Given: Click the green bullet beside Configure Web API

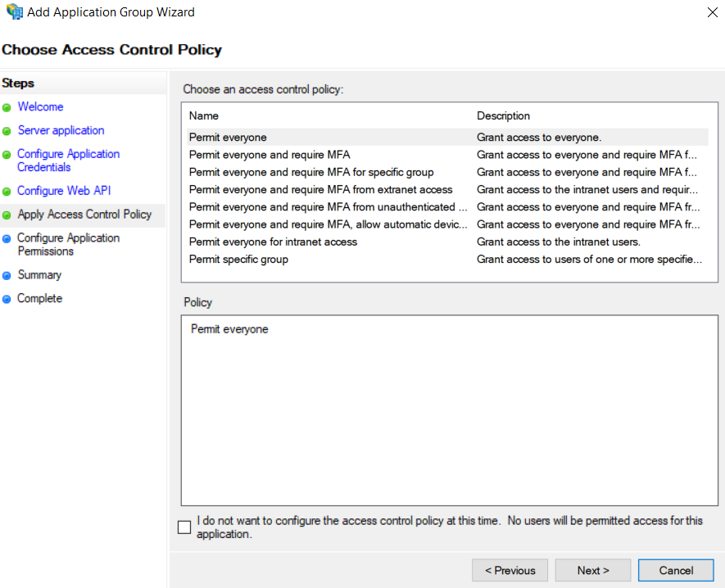Looking at the screenshot, I should point(7,192).
